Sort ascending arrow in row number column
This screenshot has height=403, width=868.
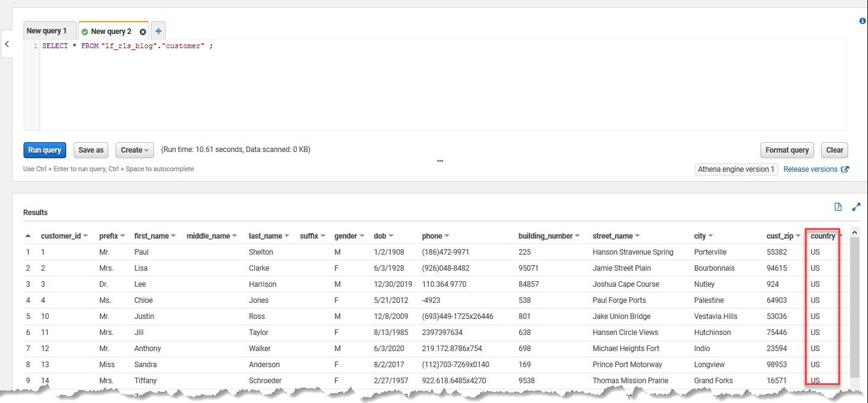click(x=28, y=235)
